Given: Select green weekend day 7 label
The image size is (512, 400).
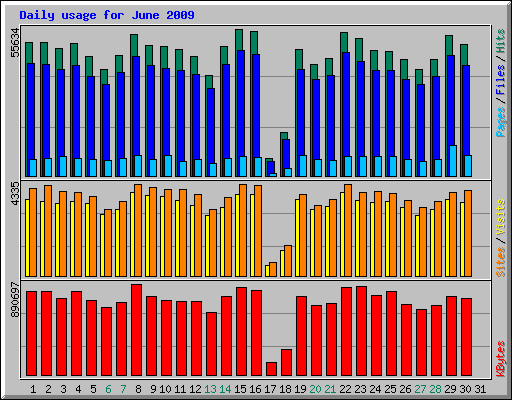Looking at the screenshot, I should click(123, 389).
